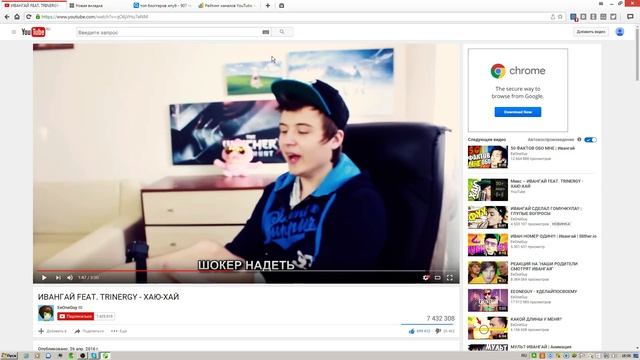This screenshot has height=360, width=640.
Task: Click the view count 7 432 308
Action: click(440, 318)
